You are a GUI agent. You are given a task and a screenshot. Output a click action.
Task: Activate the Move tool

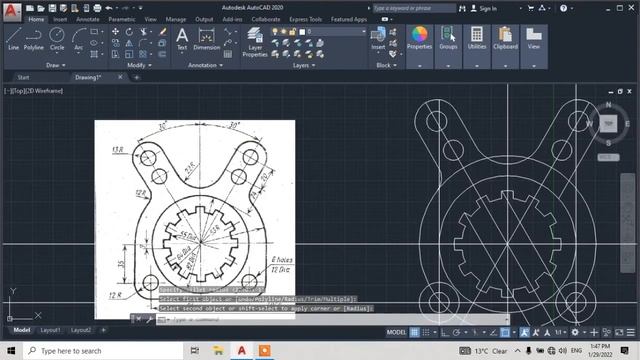116,31
